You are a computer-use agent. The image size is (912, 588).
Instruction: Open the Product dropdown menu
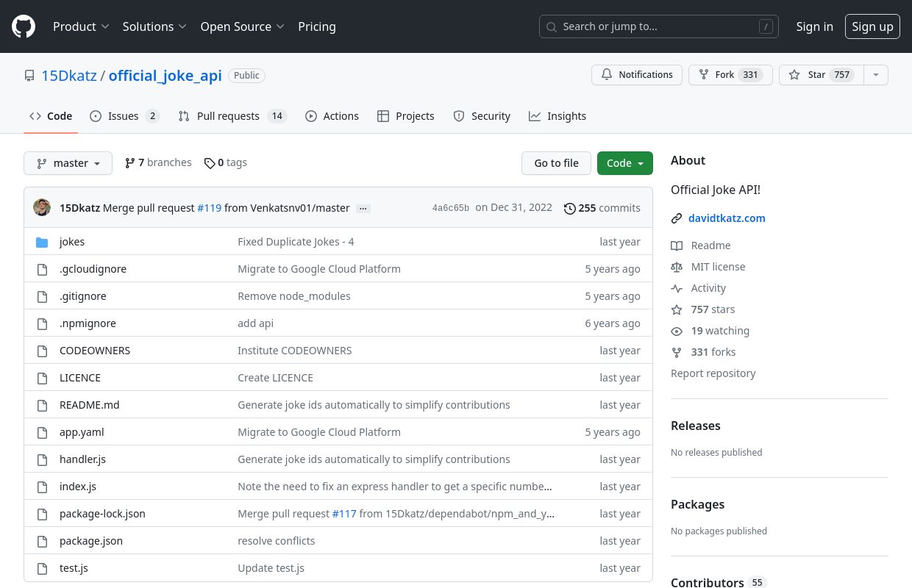pos(81,26)
